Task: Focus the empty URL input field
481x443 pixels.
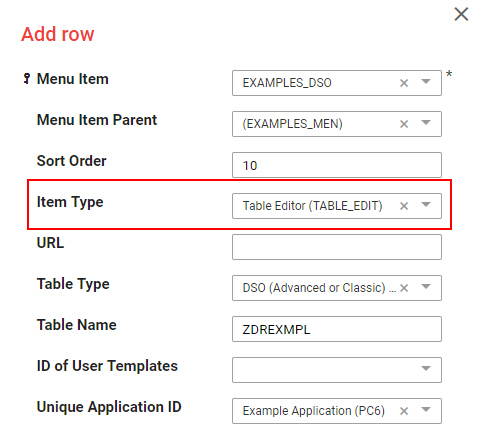Action: coord(337,247)
